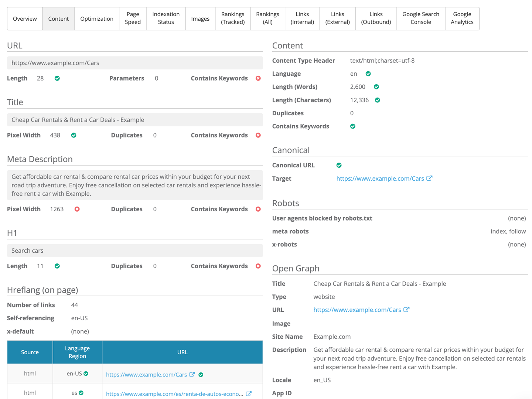Image resolution: width=532 pixels, height=399 pixels.
Task: Switch to the Optimization tab
Action: (x=97, y=18)
